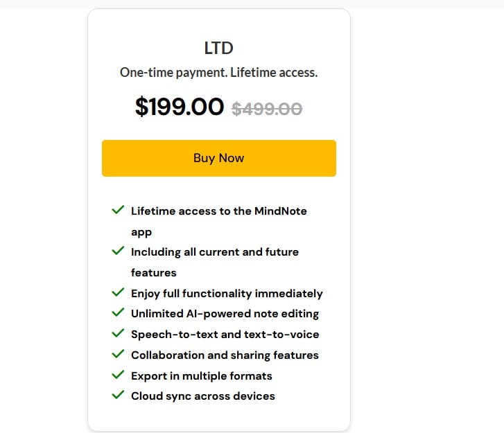Screen dimensions: 504x433
Task: Click the Speech-to-text and text-to-voice feature text
Action: [x=225, y=335]
